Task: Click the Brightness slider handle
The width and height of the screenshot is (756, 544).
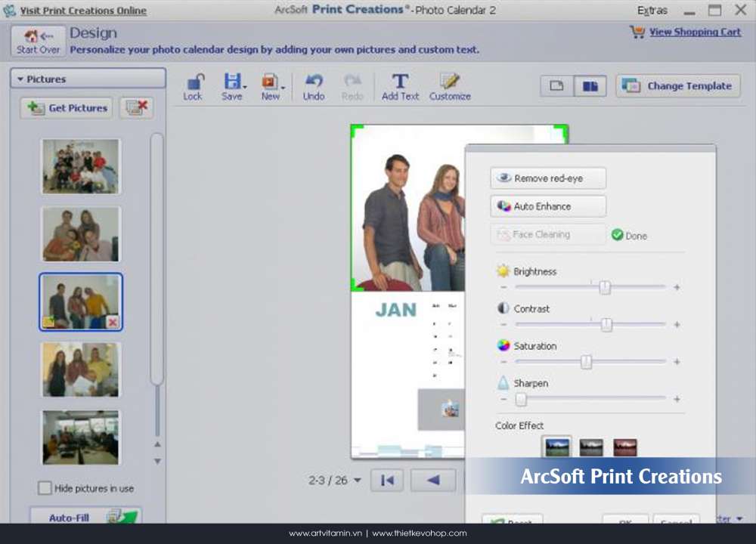Action: coord(605,288)
